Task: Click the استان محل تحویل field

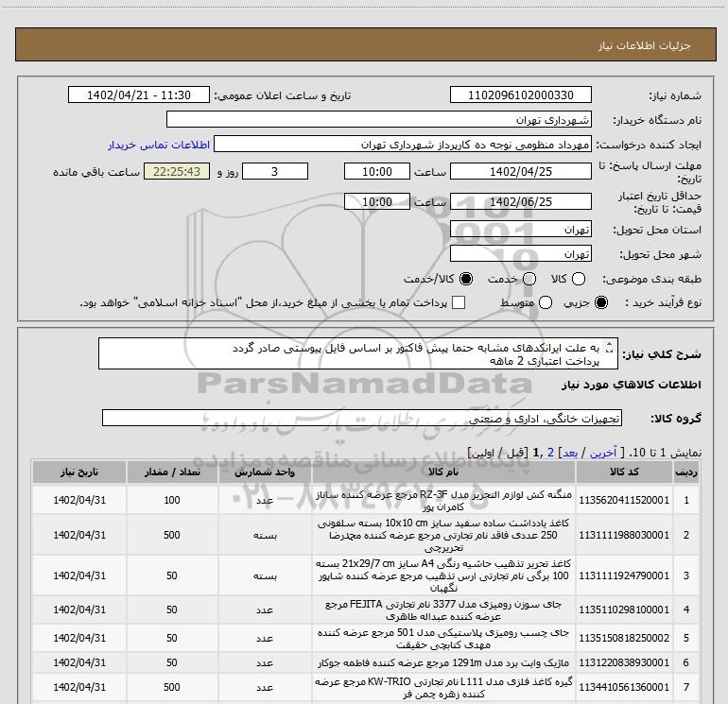Action: (520, 230)
